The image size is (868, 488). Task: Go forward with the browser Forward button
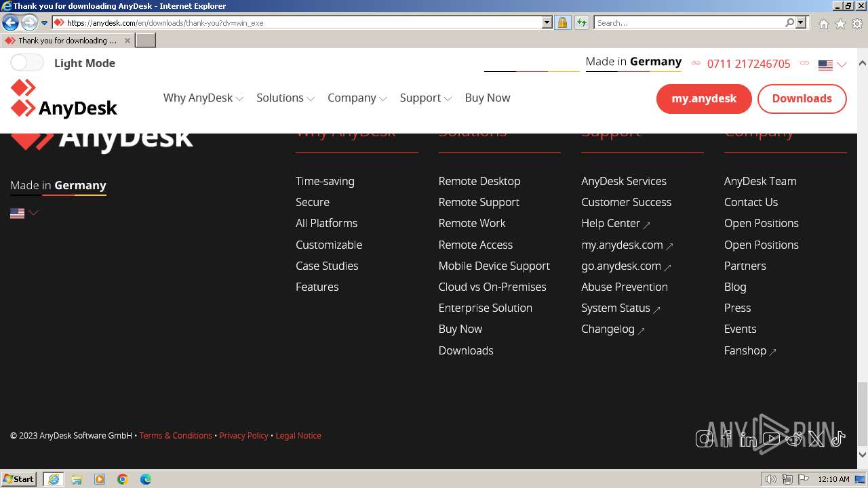point(28,22)
